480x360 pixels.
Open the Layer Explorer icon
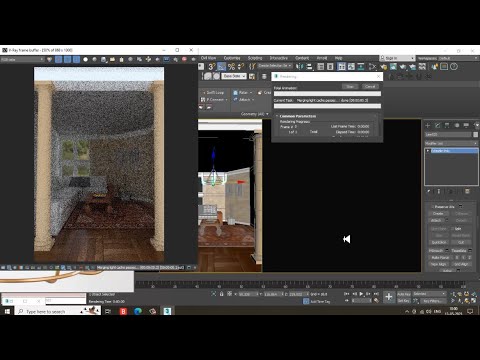tap(330, 67)
